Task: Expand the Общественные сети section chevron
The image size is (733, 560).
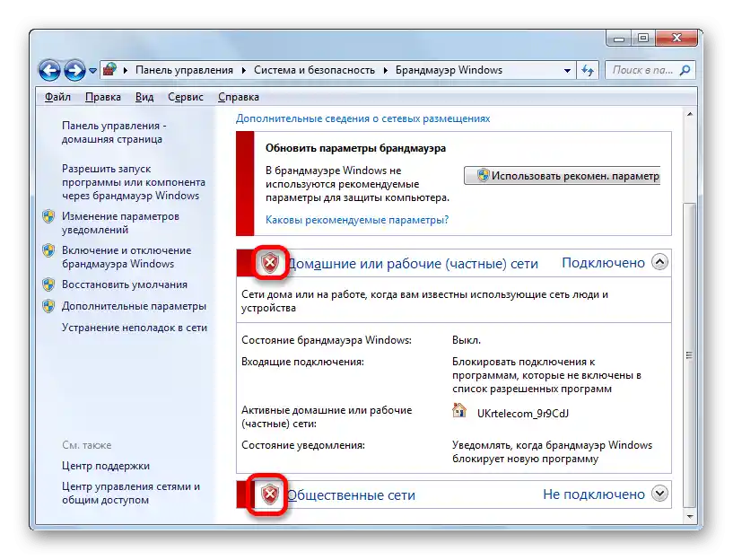Action: [x=659, y=494]
